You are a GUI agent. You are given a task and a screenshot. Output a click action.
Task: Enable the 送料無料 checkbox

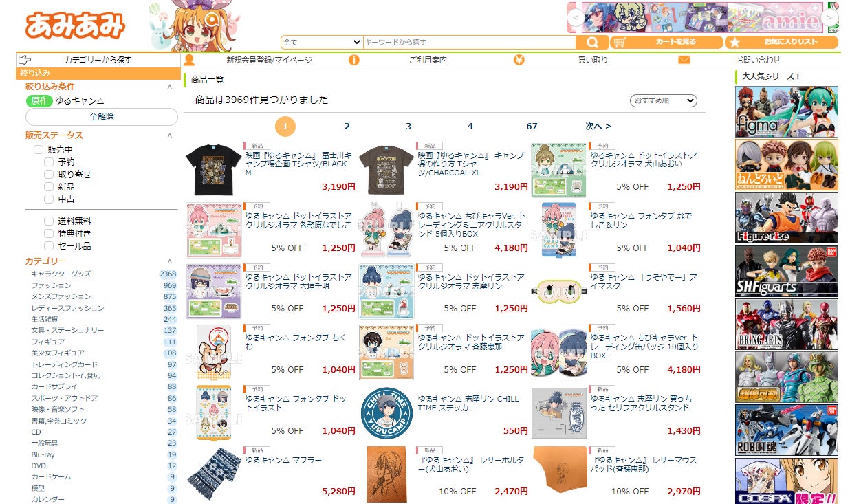(49, 221)
